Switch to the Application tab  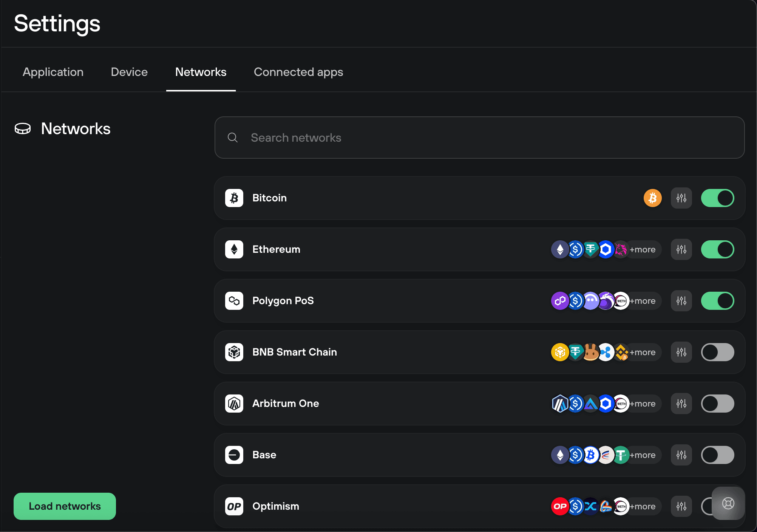[x=53, y=72]
